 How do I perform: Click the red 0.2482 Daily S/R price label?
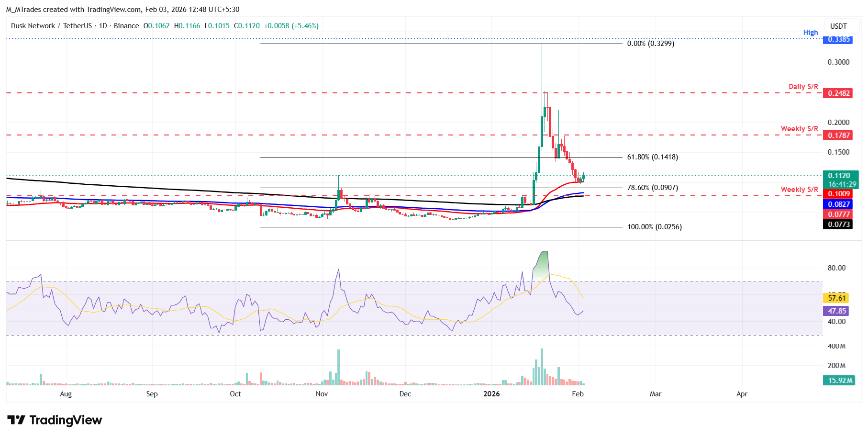pos(838,94)
